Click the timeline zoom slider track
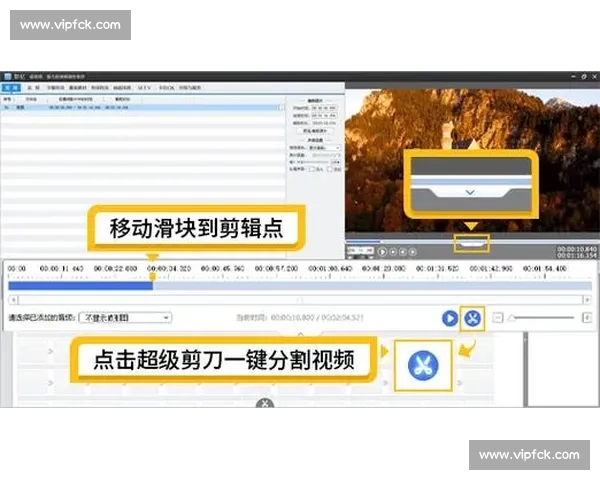Image resolution: width=600 pixels, height=480 pixels. [x=543, y=318]
